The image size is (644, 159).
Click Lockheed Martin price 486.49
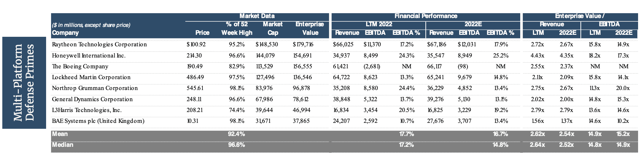tap(195, 77)
